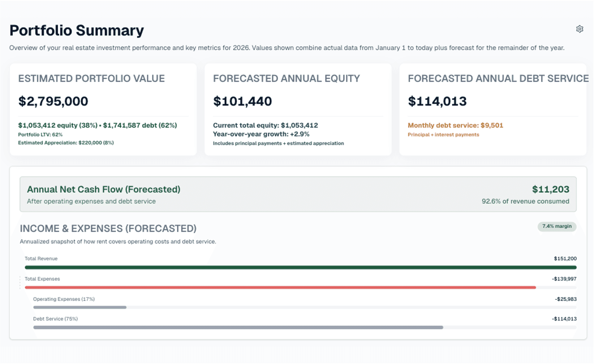Click the Portfolio Summary heading
The width and height of the screenshot is (594, 364).
76,30
